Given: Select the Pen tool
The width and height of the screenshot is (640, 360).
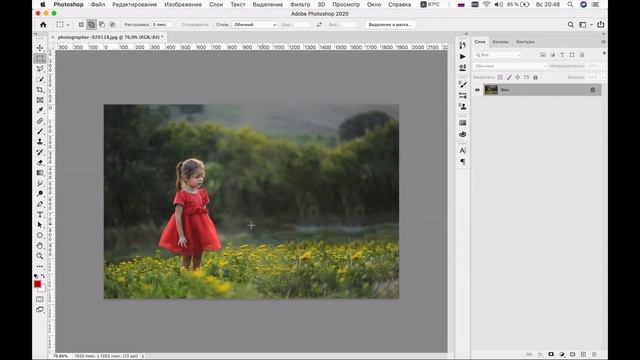Looking at the screenshot, I should pos(40,204).
